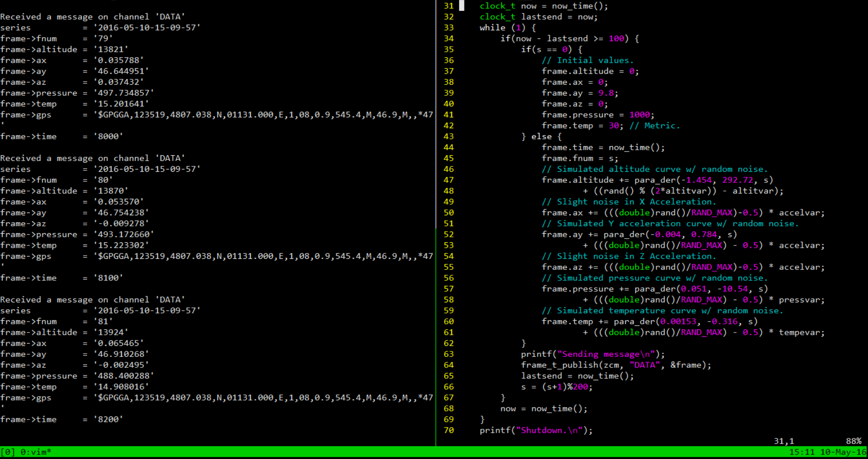Click the fnum value '79' in left pane
The height and width of the screenshot is (459, 868).
point(103,38)
